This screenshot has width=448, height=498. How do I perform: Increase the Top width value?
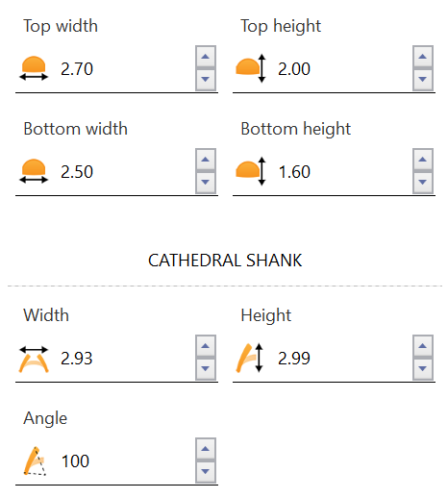[x=206, y=57]
